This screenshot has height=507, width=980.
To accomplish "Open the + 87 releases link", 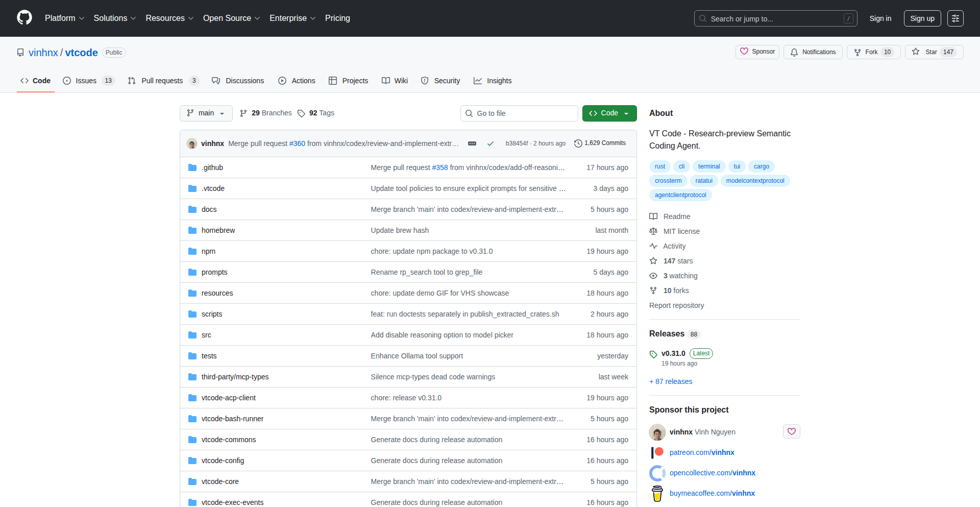I will [671, 381].
